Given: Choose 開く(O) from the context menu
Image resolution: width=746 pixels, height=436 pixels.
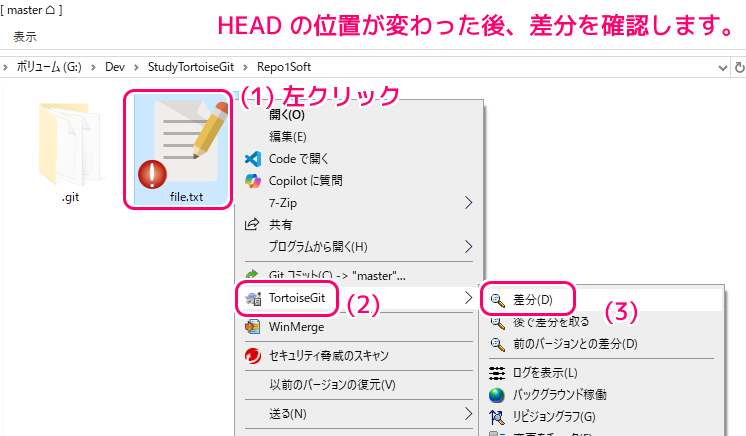Looking at the screenshot, I should tap(286, 115).
